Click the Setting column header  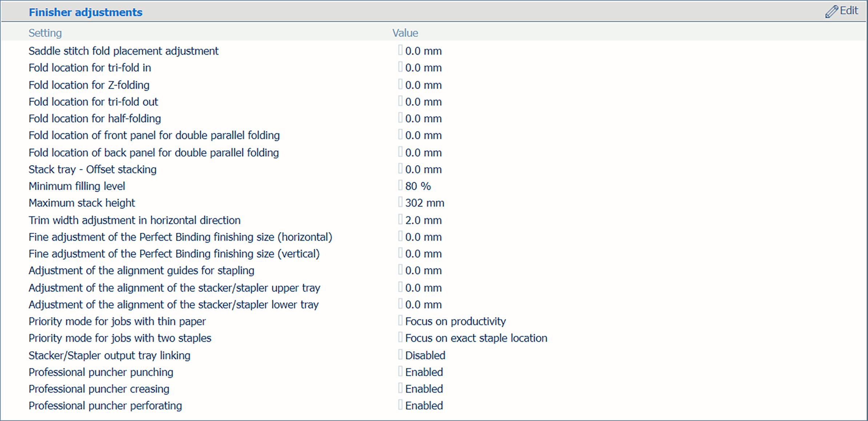(45, 33)
